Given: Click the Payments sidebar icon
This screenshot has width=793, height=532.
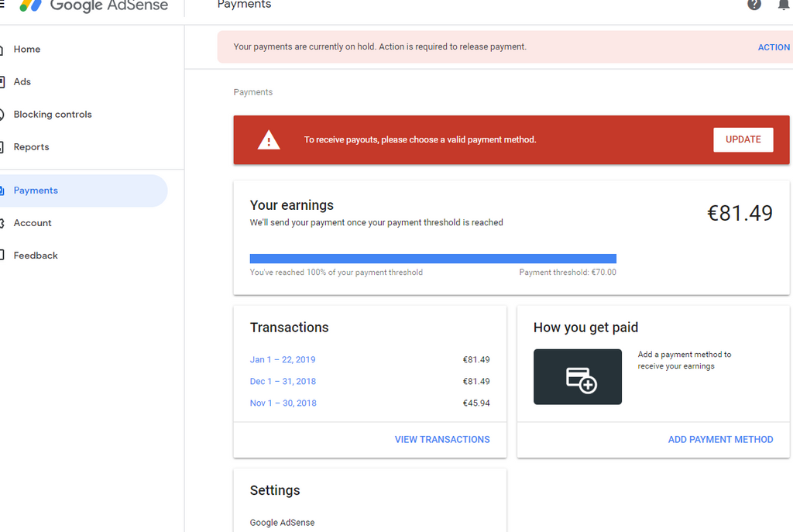Looking at the screenshot, I should [x=2, y=190].
